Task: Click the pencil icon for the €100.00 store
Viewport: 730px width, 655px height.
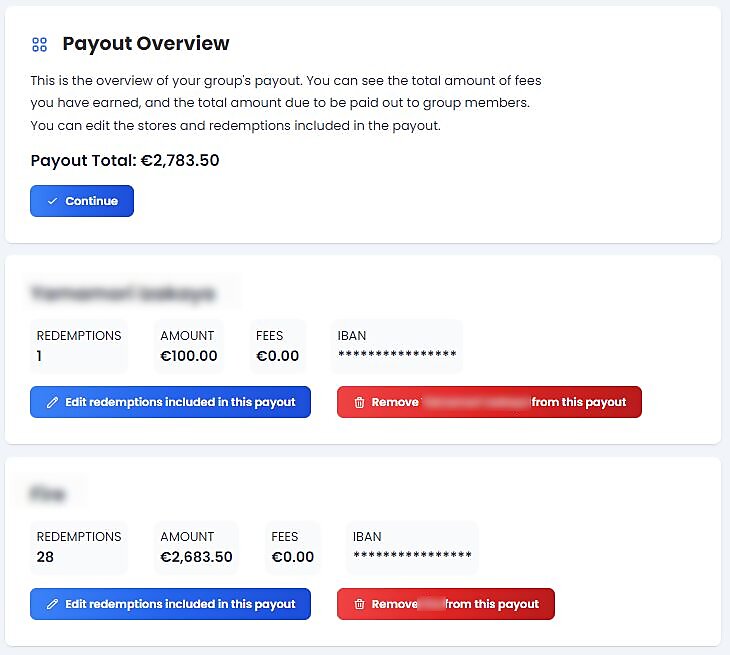Action: pos(52,402)
